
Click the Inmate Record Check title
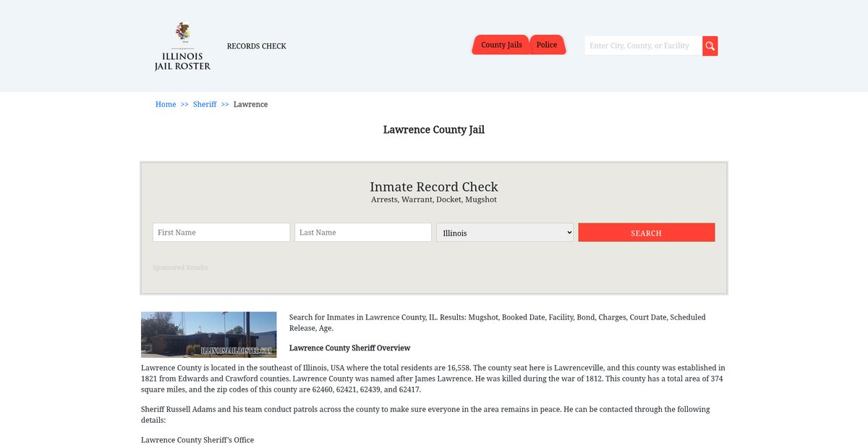(x=434, y=186)
